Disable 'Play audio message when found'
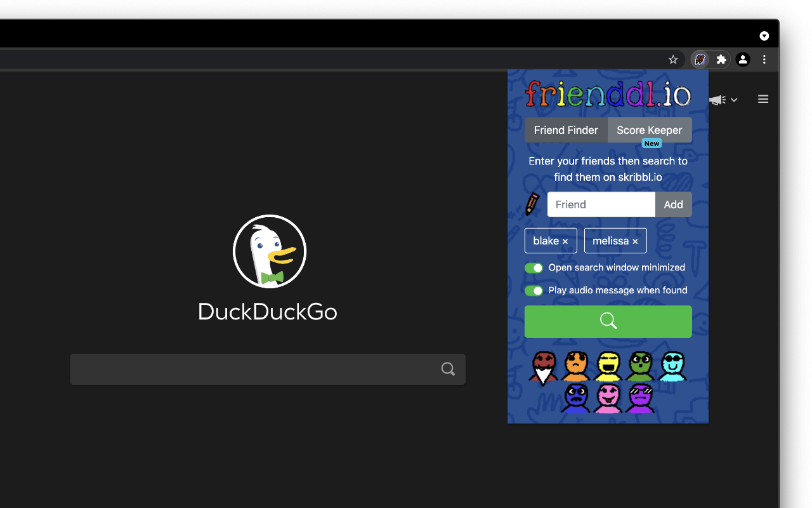This screenshot has width=812, height=508. pyautogui.click(x=534, y=290)
